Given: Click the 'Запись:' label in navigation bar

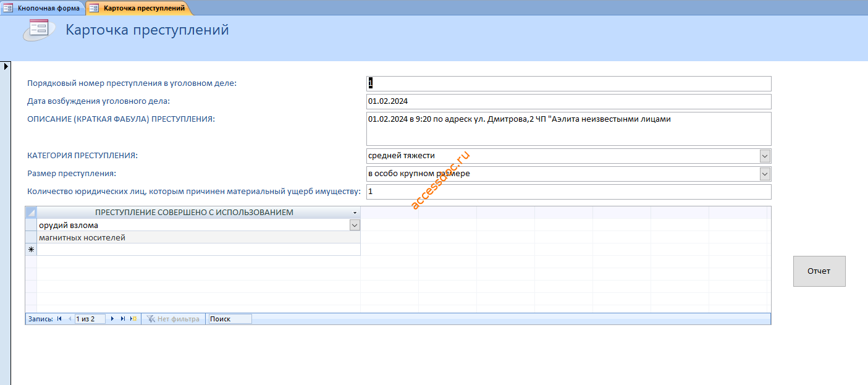Looking at the screenshot, I should pos(41,319).
